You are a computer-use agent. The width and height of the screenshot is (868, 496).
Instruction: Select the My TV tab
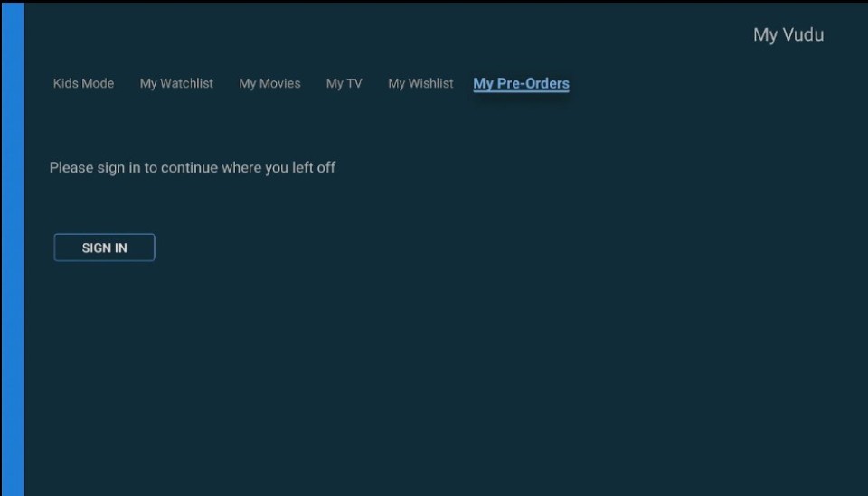[344, 83]
